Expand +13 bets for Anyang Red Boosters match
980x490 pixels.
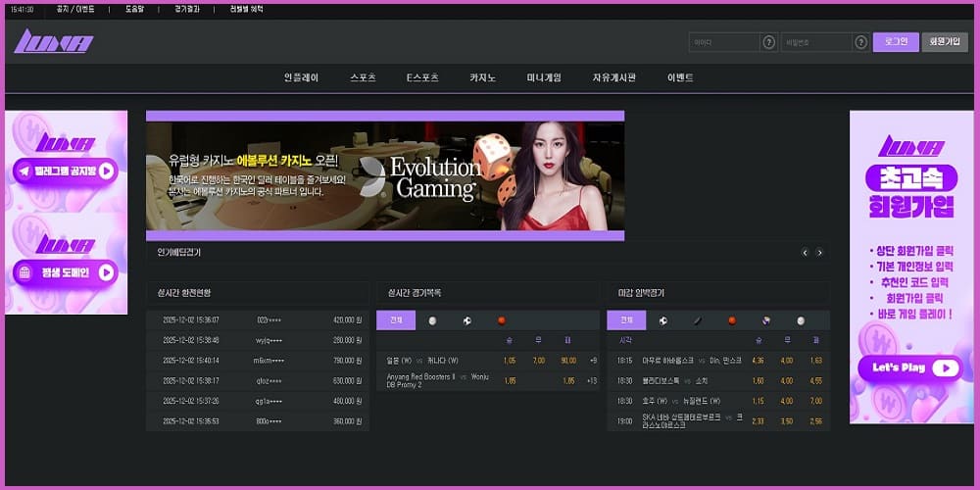(x=592, y=380)
